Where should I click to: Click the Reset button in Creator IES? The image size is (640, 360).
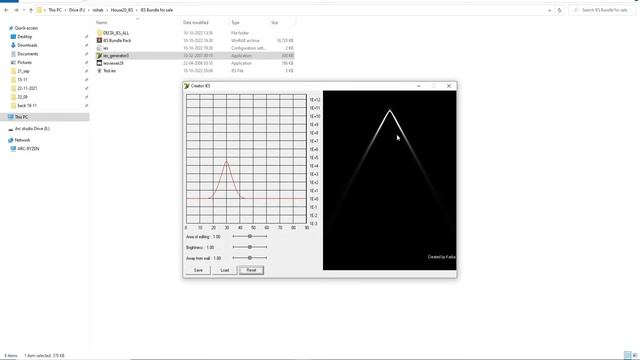click(251, 270)
